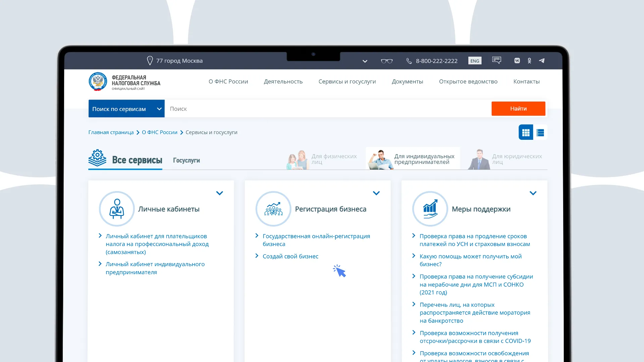Focus the Поиск search field
This screenshot has width=644, height=362.
[328, 109]
